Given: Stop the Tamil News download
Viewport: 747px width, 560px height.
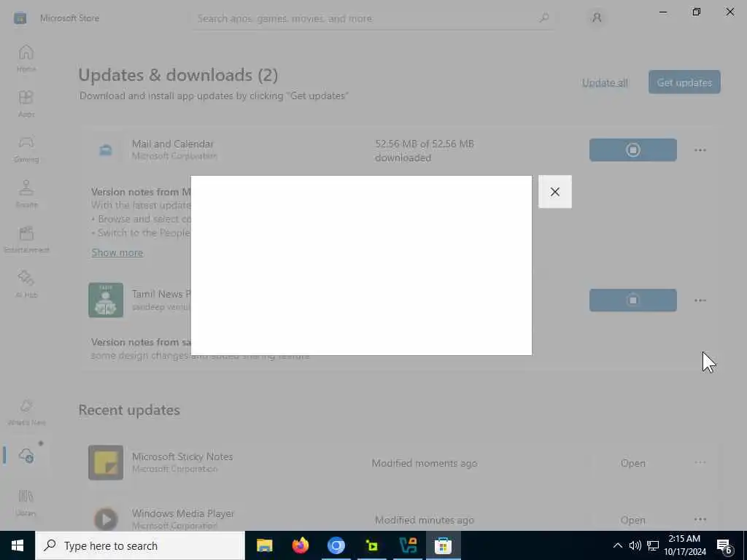Looking at the screenshot, I should click(632, 300).
